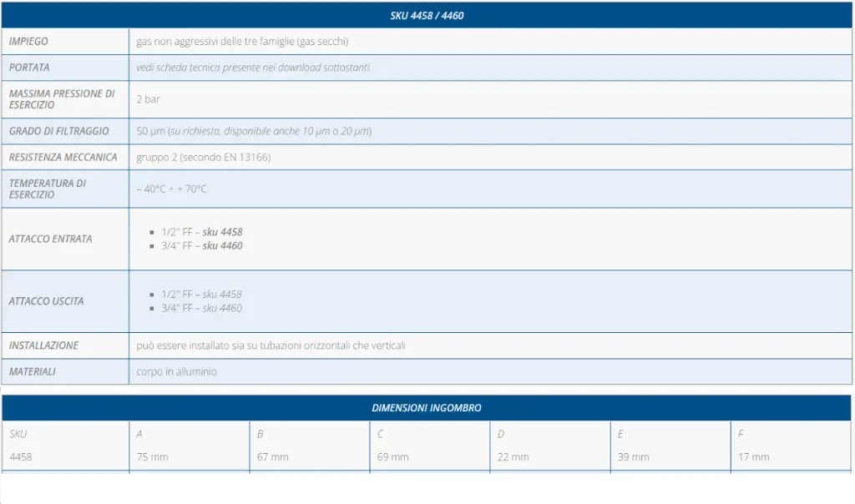Click the DIMENSIONI INGOMBRO table header
The height and width of the screenshot is (504, 855).
click(x=427, y=408)
